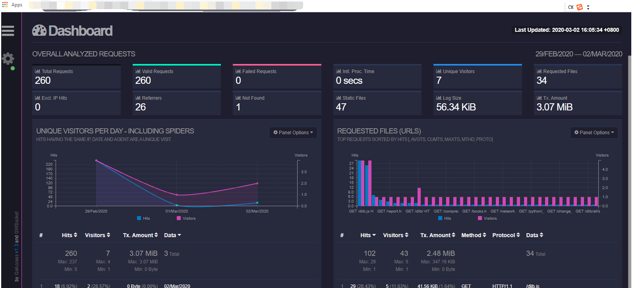The height and width of the screenshot is (288, 644).
Task: Sort requested files by Tx. Amount column
Action: (x=438, y=235)
